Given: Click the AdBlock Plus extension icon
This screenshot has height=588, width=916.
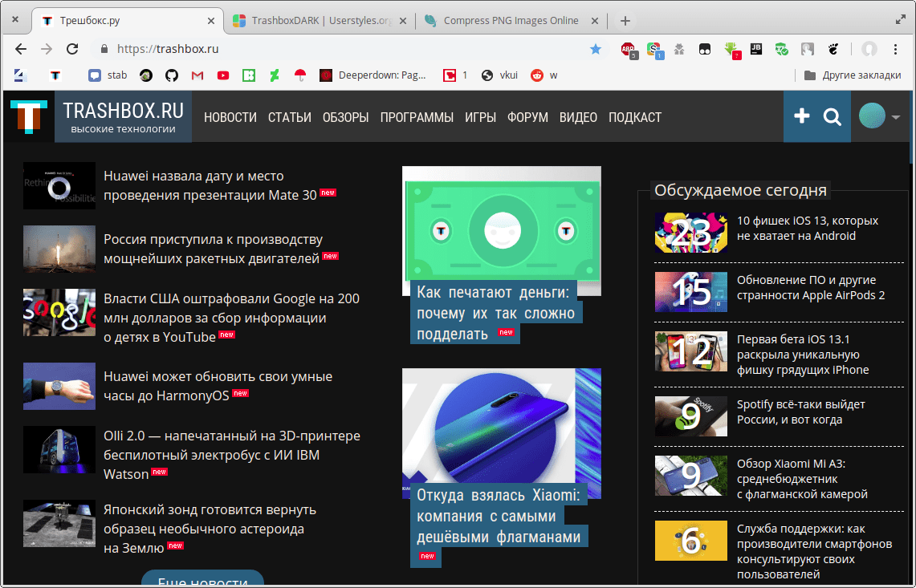Looking at the screenshot, I should click(629, 50).
